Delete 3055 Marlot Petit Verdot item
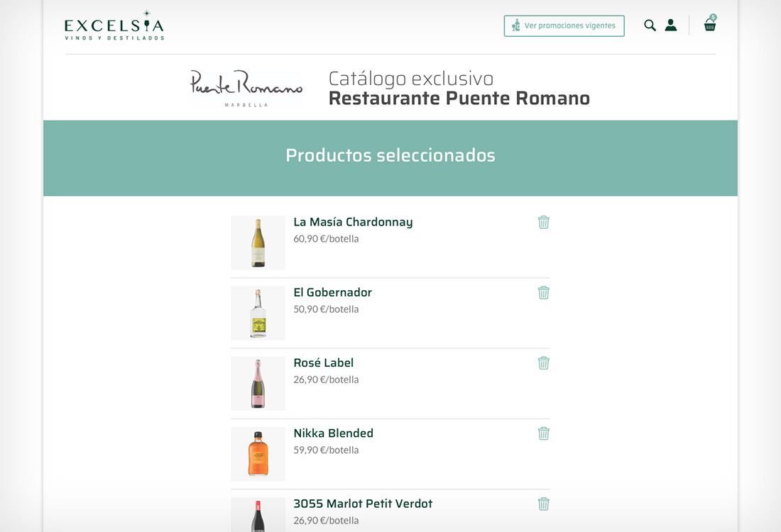 point(544,504)
